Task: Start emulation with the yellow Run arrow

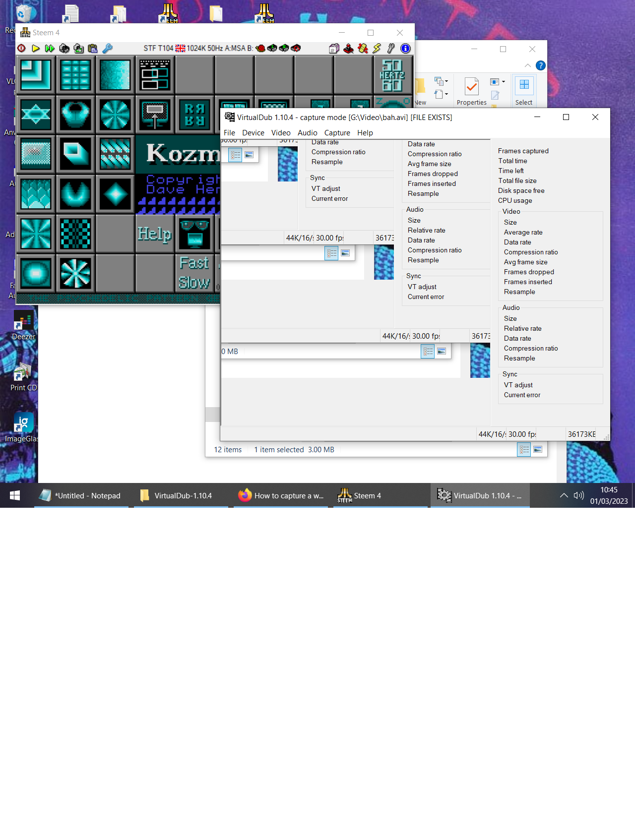Action: (x=36, y=48)
